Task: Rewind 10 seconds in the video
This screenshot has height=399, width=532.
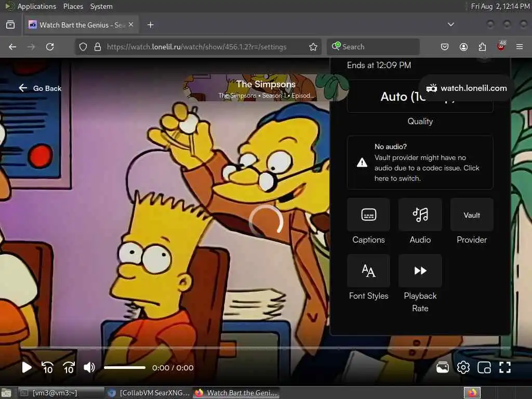Action: [x=47, y=367]
